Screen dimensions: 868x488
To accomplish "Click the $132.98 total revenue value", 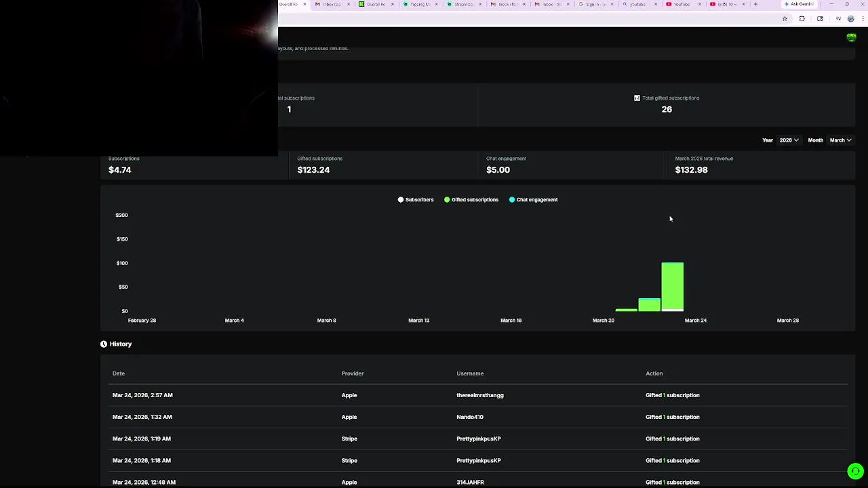I will tap(691, 170).
